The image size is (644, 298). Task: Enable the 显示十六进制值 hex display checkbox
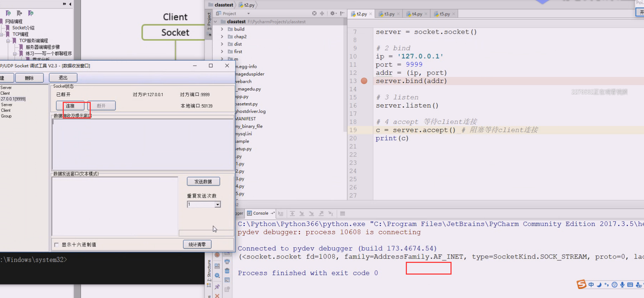click(x=56, y=245)
